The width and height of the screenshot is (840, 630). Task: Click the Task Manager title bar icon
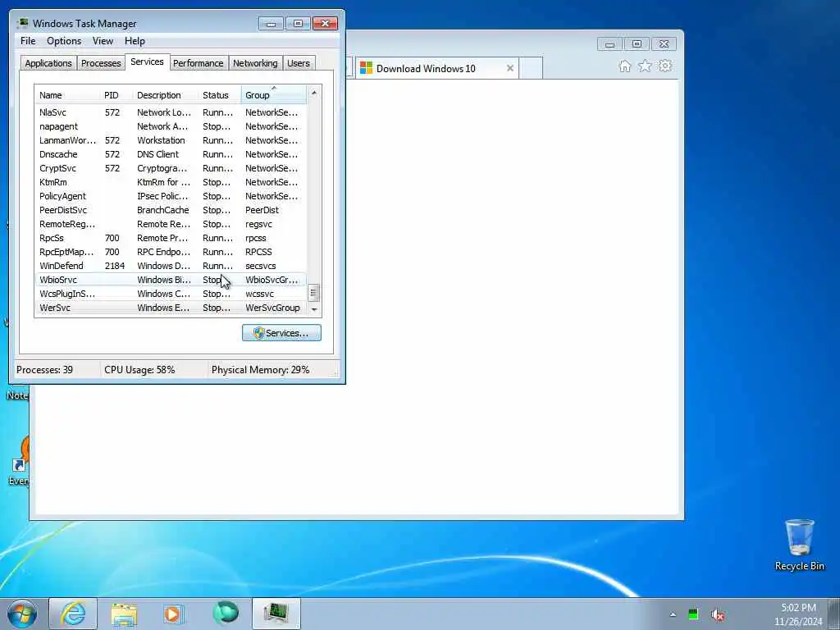click(22, 23)
